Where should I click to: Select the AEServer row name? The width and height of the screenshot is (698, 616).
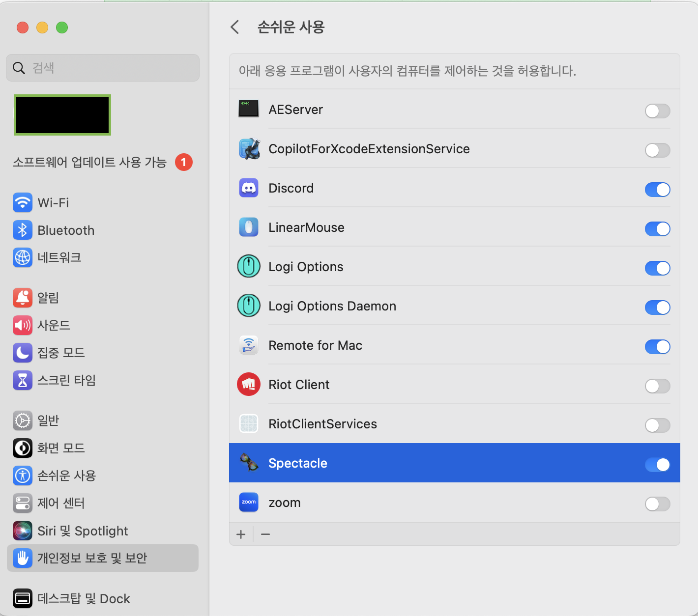click(x=295, y=110)
